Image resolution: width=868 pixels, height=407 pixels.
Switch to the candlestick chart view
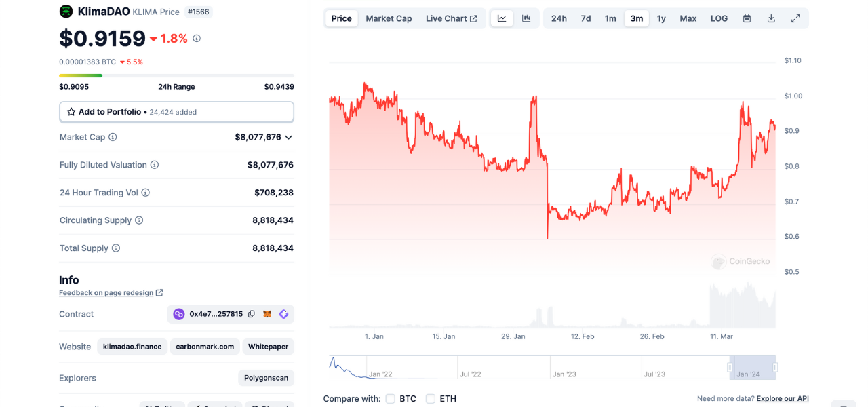[x=526, y=18]
